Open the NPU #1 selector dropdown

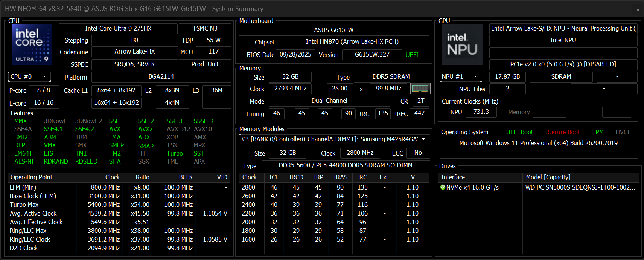461,77
